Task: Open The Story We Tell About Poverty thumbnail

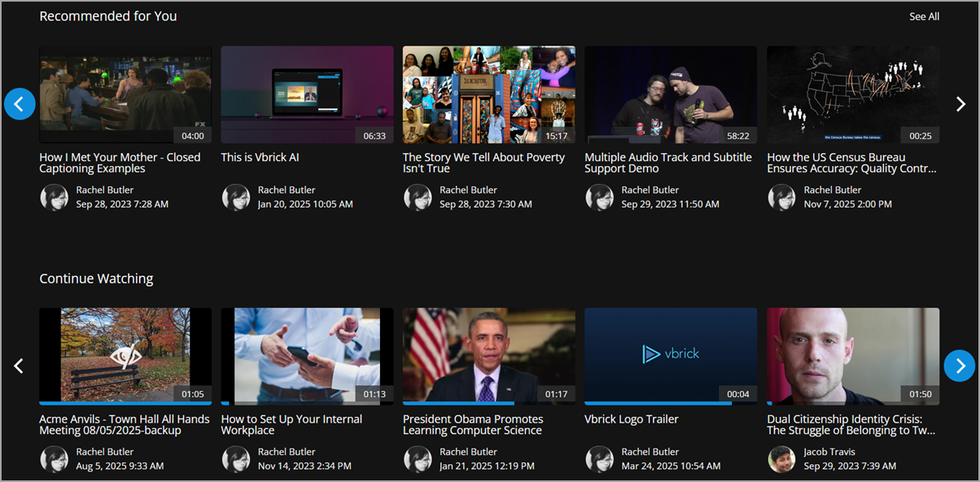Action: [489, 94]
